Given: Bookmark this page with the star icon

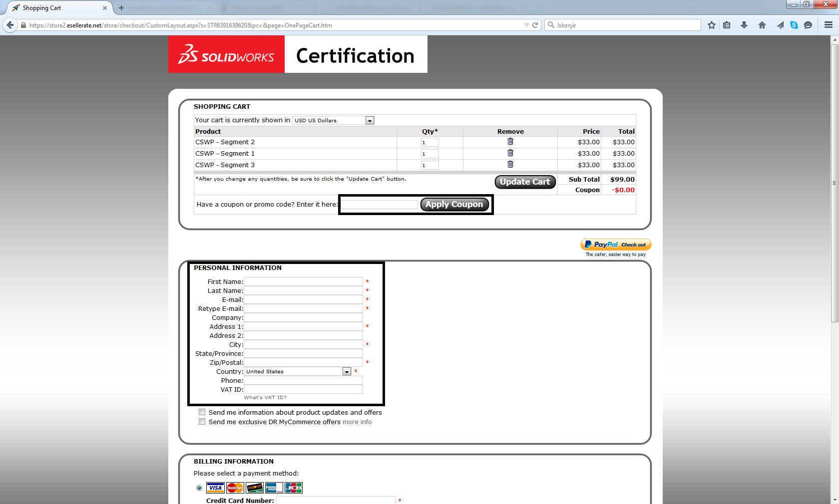Looking at the screenshot, I should coord(712,25).
